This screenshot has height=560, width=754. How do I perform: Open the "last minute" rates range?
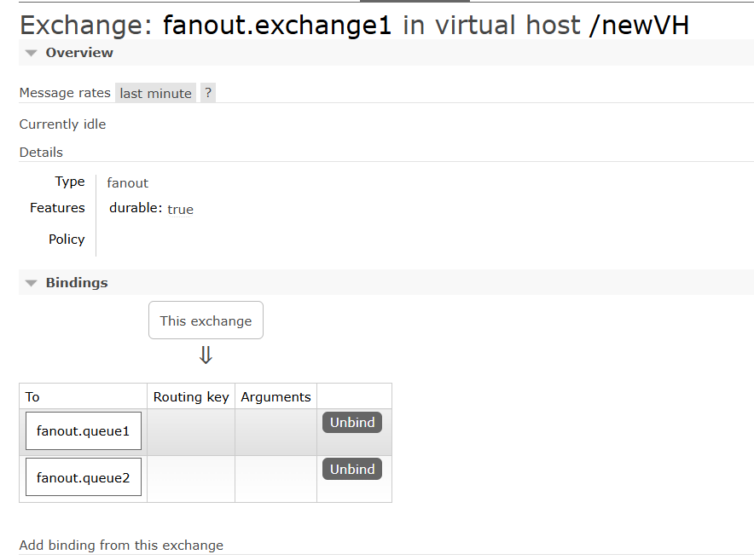click(x=155, y=93)
